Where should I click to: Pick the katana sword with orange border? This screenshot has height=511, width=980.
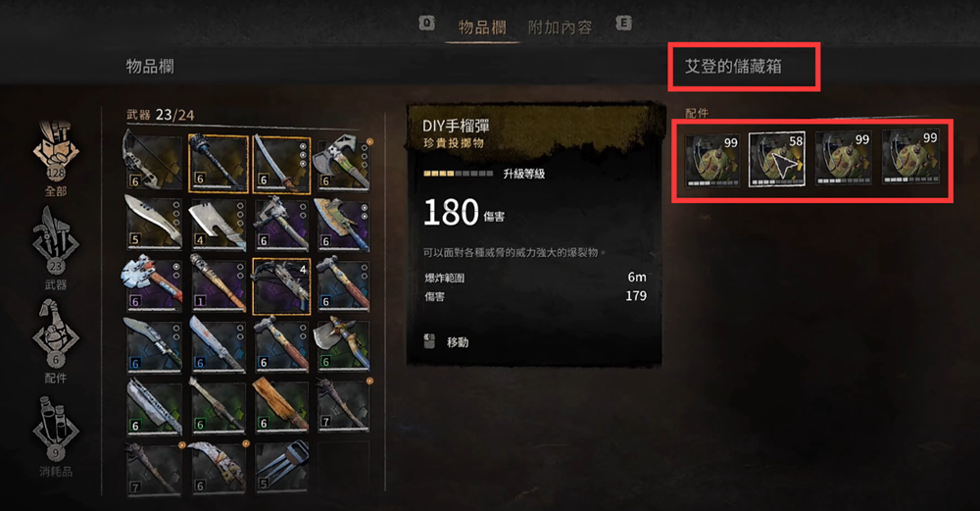pos(281,163)
